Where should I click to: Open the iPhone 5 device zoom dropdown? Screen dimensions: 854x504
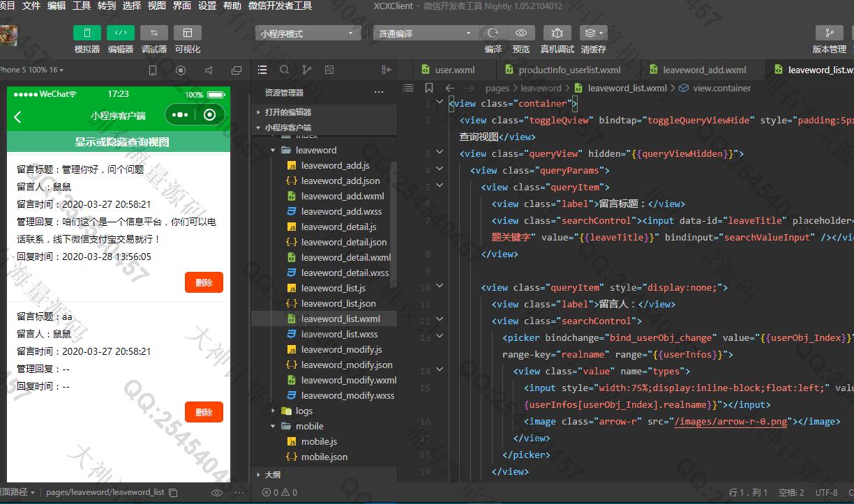[x=31, y=70]
